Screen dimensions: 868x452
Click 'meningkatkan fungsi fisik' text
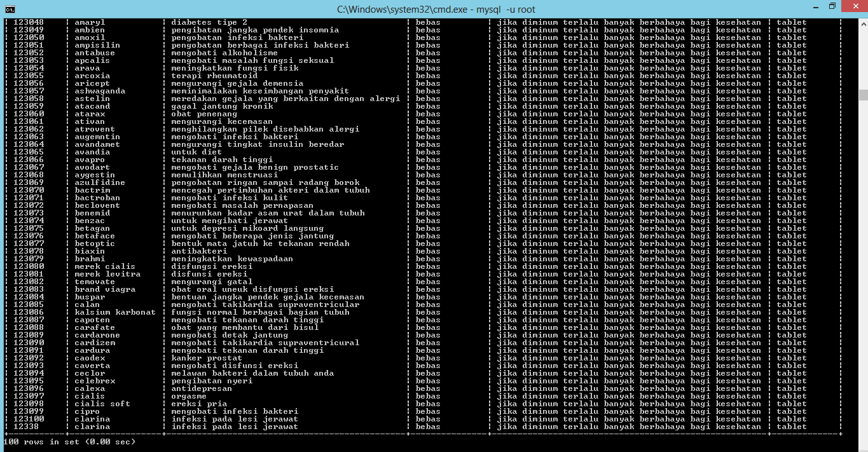(235, 68)
